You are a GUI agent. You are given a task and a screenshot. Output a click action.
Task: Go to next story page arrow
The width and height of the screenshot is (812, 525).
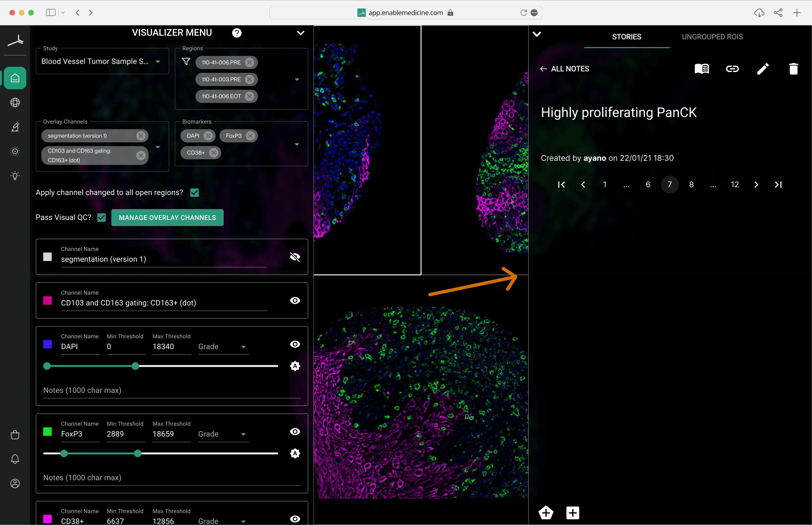757,185
